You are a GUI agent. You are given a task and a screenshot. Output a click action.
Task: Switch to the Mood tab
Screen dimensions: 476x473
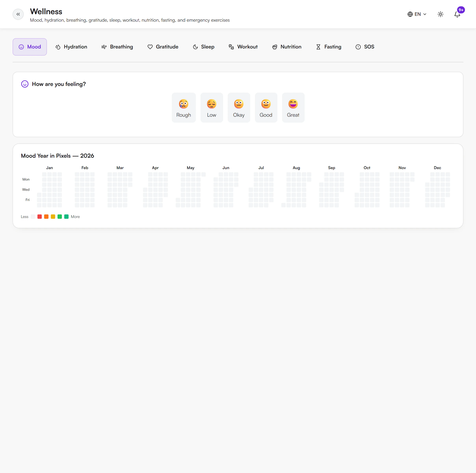pyautogui.click(x=30, y=47)
